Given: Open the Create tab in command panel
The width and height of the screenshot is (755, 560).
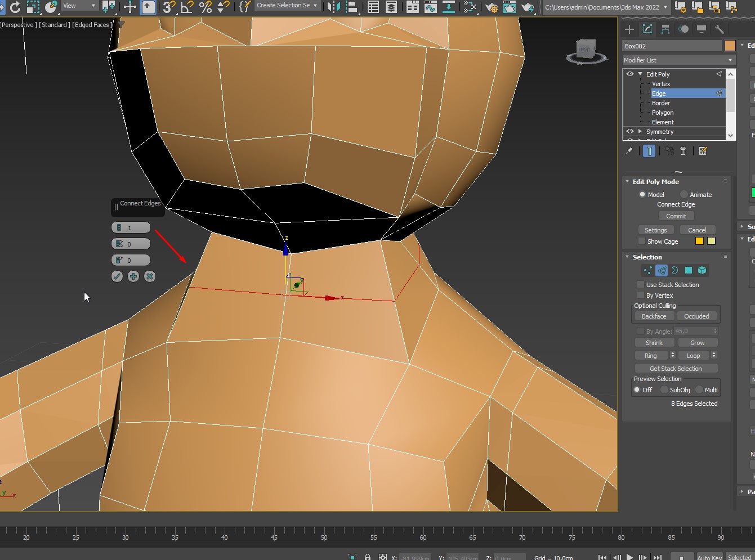Looking at the screenshot, I should coord(629,29).
